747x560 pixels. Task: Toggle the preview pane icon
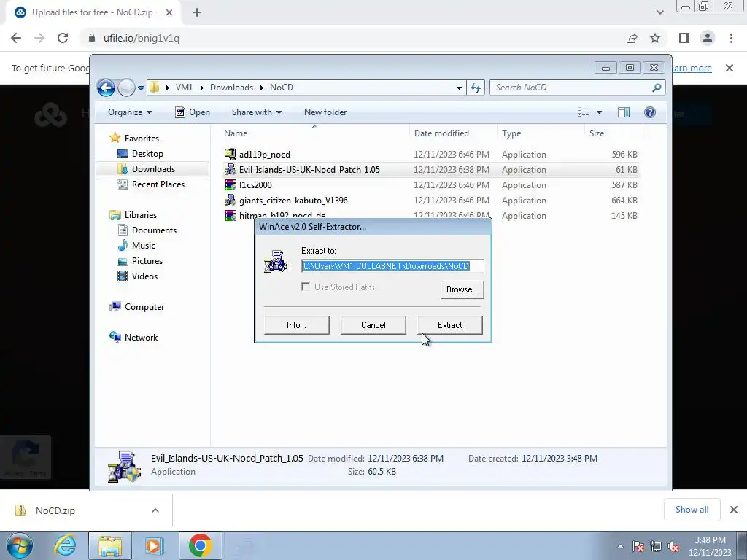tap(624, 112)
